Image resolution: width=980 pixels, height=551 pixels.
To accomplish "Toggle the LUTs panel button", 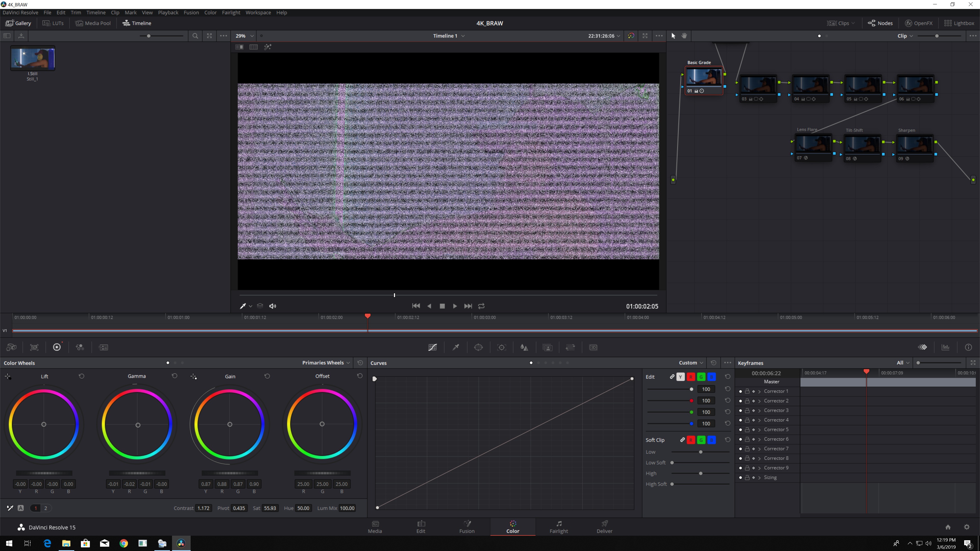I will point(53,23).
